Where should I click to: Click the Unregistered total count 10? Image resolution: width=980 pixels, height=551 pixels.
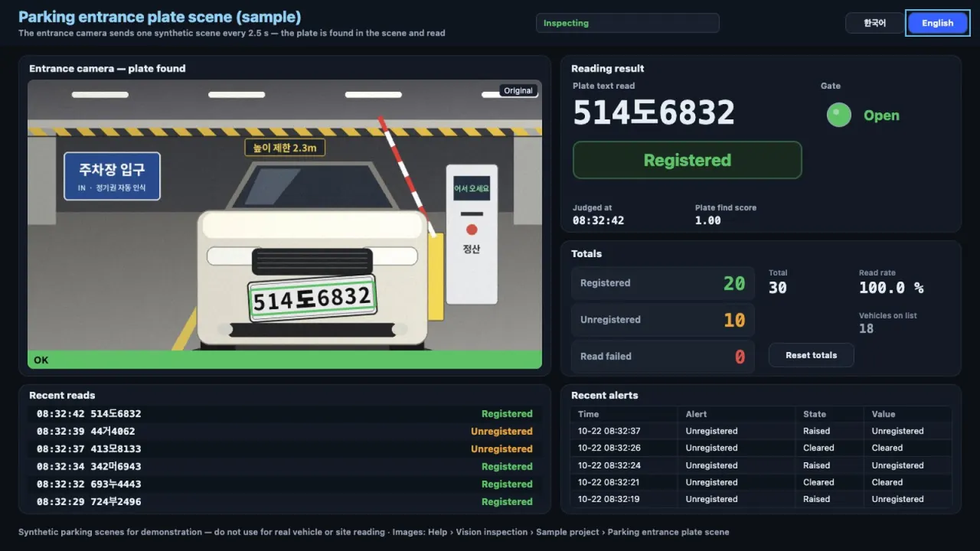pos(734,320)
